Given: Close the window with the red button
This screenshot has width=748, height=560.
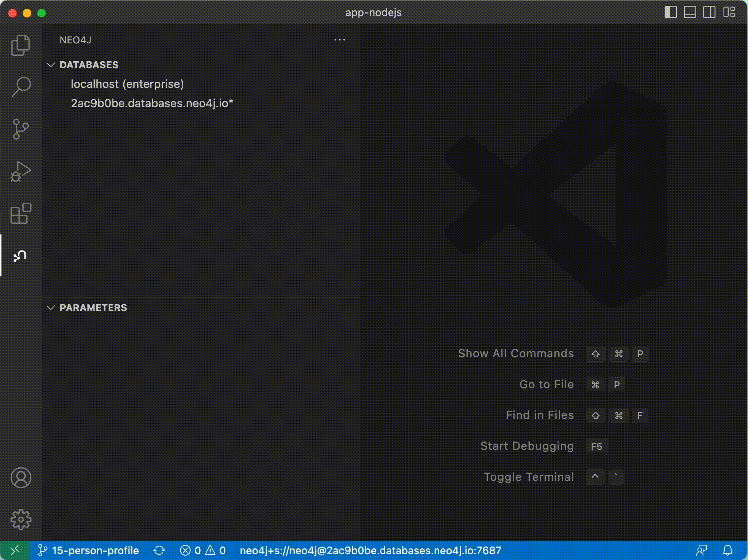Looking at the screenshot, I should 12,13.
